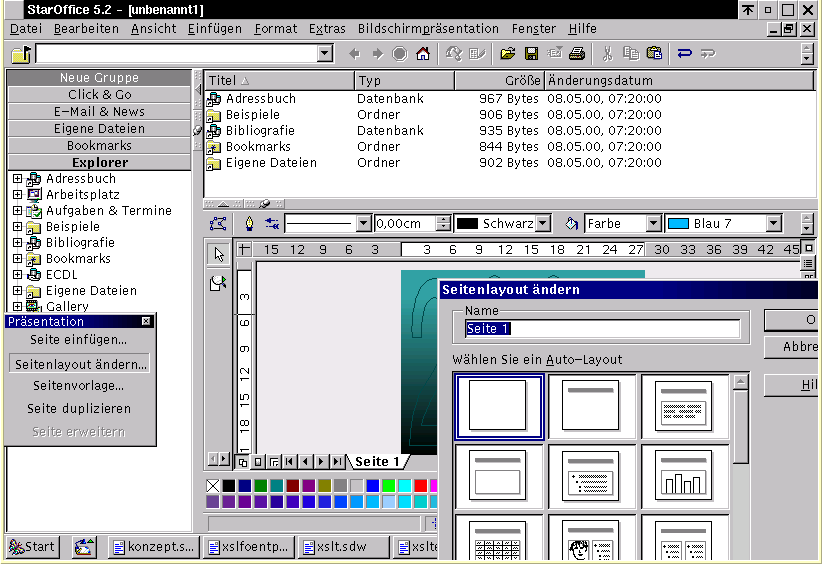Click the Home icon in the toolbar
The image size is (822, 564).
(423, 54)
